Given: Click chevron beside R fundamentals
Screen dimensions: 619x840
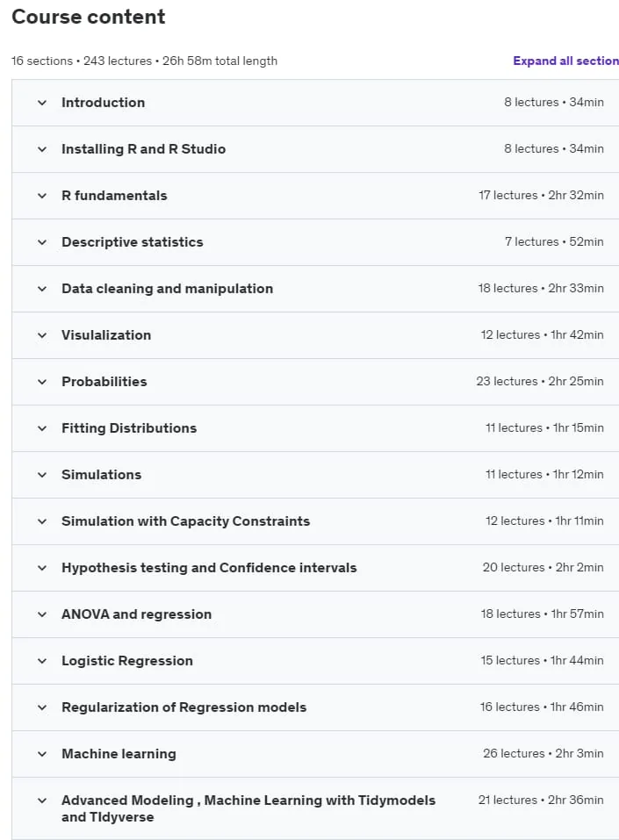Looking at the screenshot, I should click(42, 196).
